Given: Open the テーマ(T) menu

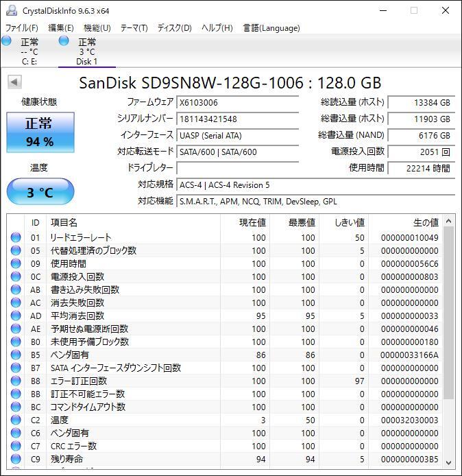Looking at the screenshot, I should [134, 28].
